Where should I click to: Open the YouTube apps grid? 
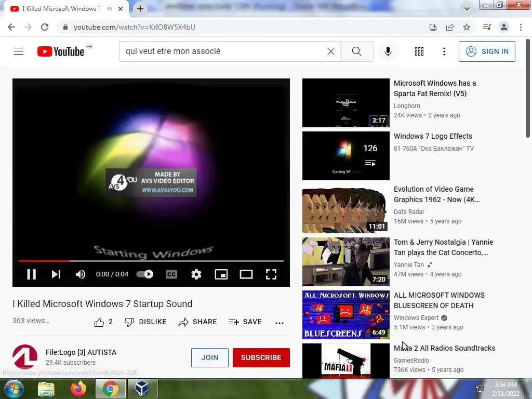coord(419,51)
